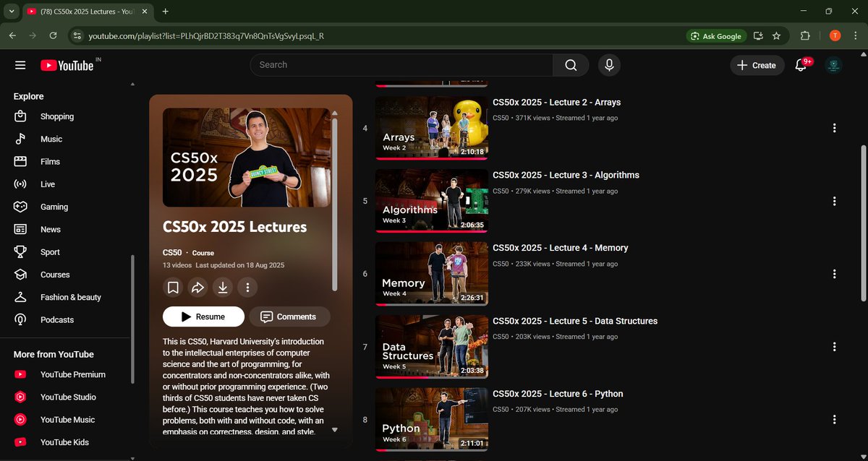Viewport: 868px width, 461px height.
Task: Open Lecture 3 - Algorithms video title
Action: pyautogui.click(x=566, y=175)
